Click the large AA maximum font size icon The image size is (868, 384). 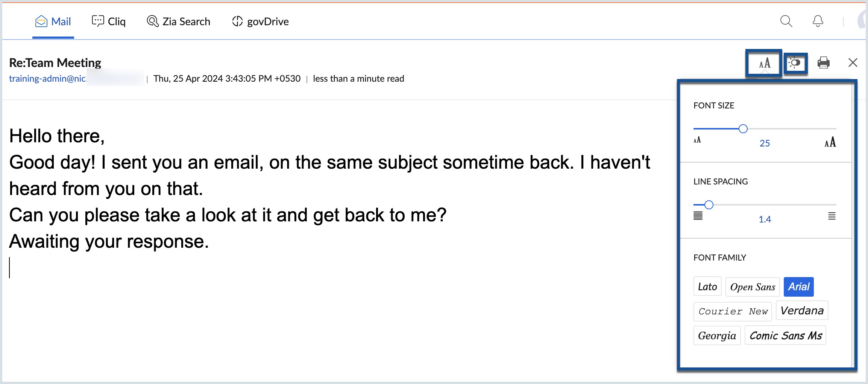(830, 142)
